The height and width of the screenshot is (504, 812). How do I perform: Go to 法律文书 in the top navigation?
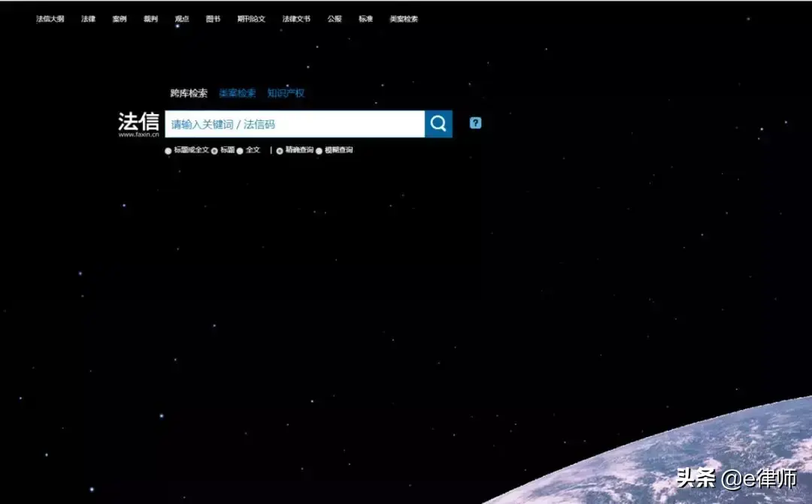(296, 19)
